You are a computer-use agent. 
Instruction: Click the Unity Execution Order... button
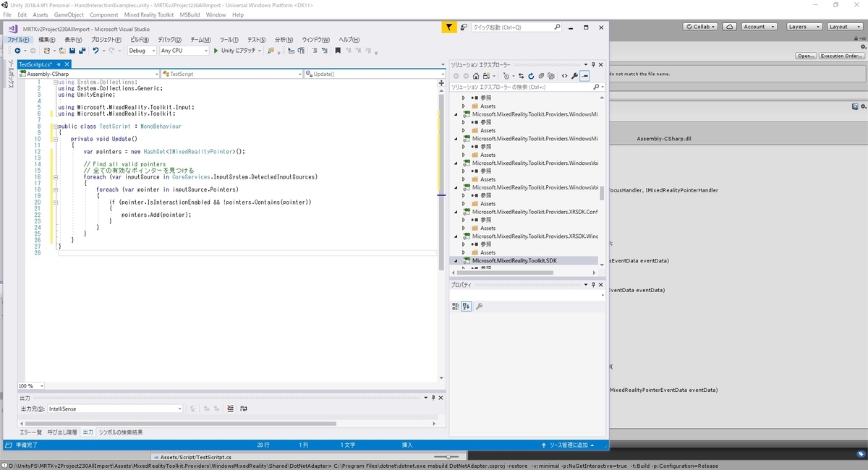tap(841, 56)
